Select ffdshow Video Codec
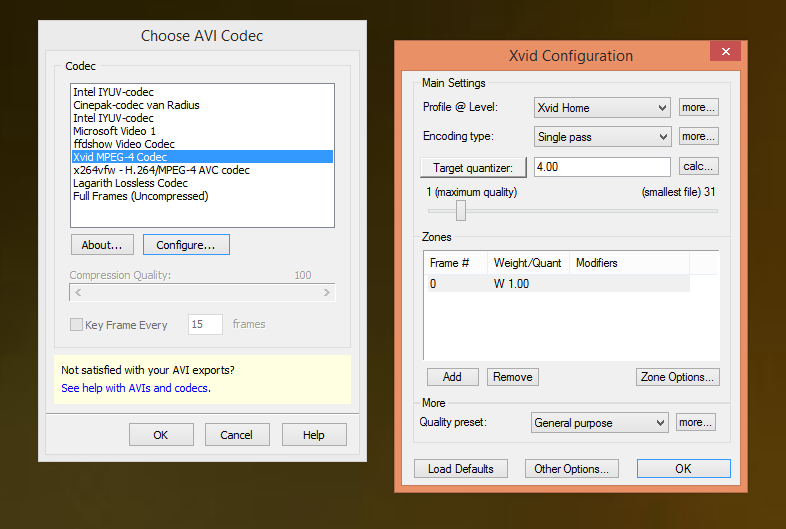The width and height of the screenshot is (786, 529). pyautogui.click(x=203, y=144)
